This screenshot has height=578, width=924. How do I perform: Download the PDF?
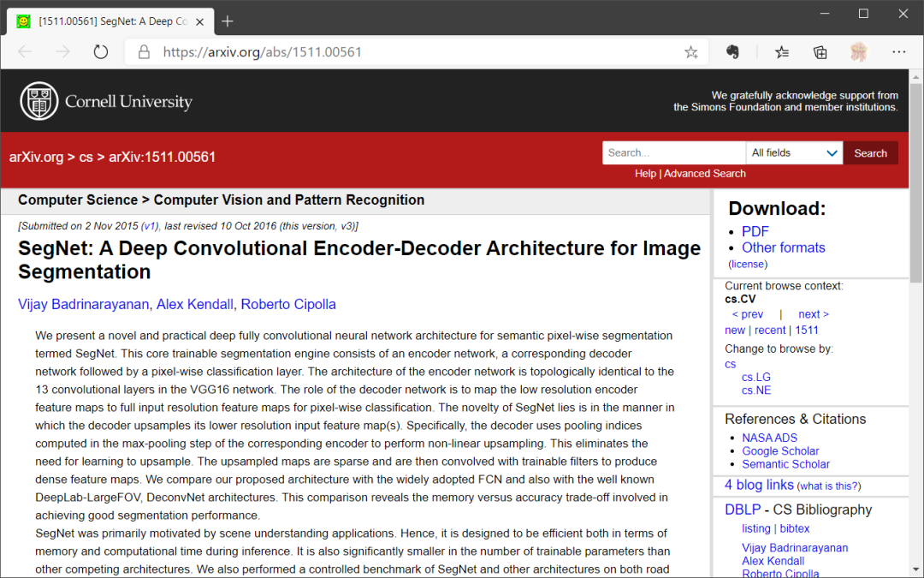click(755, 232)
